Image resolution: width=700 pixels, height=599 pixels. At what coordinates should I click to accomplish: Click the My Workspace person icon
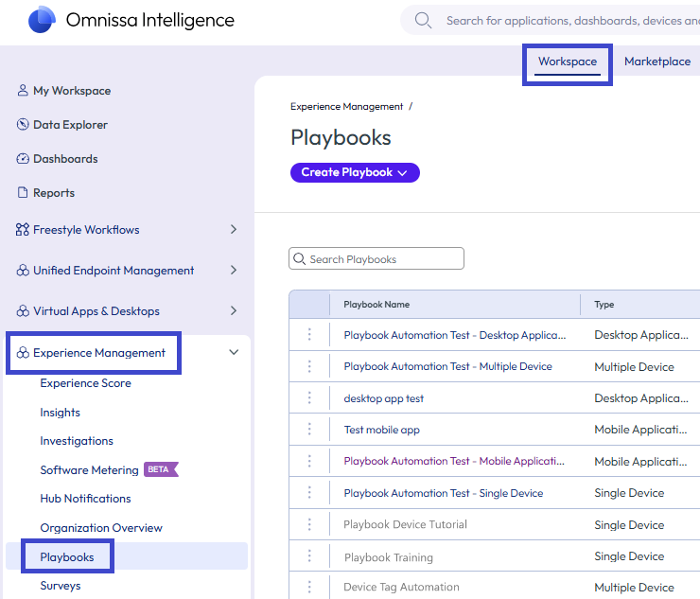pos(23,90)
